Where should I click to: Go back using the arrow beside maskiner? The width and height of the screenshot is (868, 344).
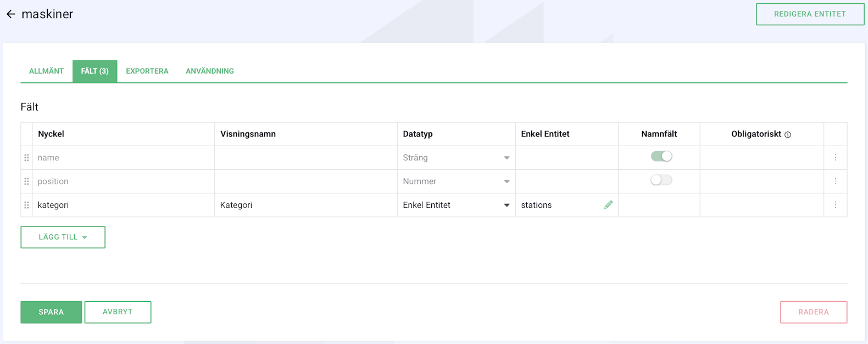(x=11, y=14)
